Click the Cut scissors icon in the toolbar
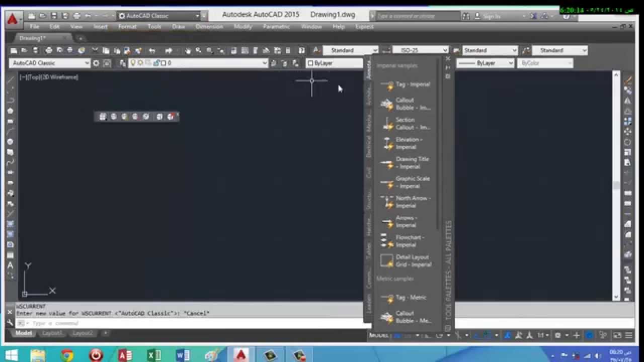 click(95, 50)
